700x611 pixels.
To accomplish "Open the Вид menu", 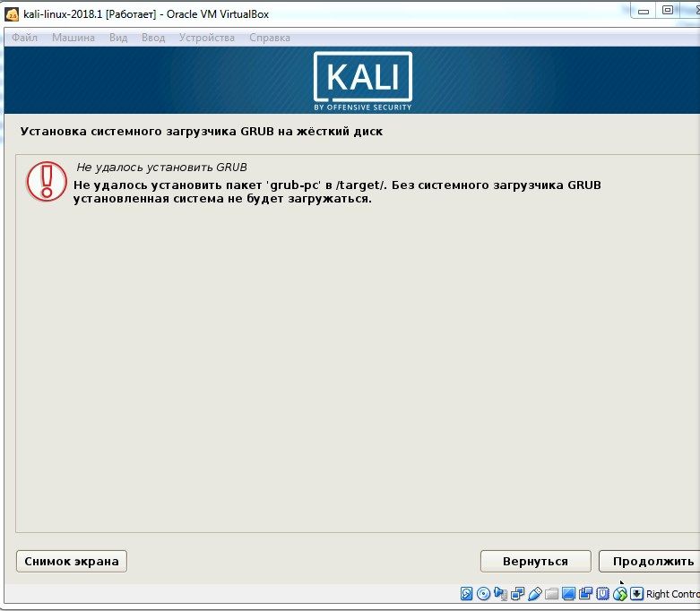I will point(118,38).
